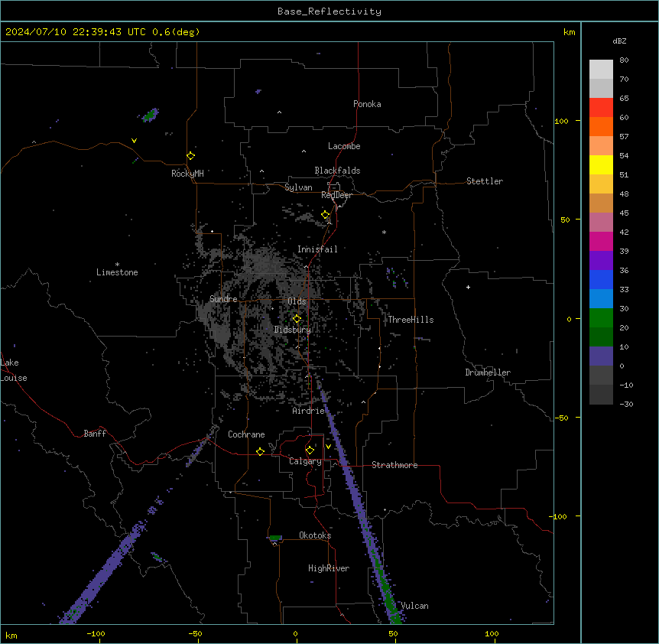This screenshot has height=644, width=659.
Task: Click the asterisk marker above Limestone
Action: (117, 265)
